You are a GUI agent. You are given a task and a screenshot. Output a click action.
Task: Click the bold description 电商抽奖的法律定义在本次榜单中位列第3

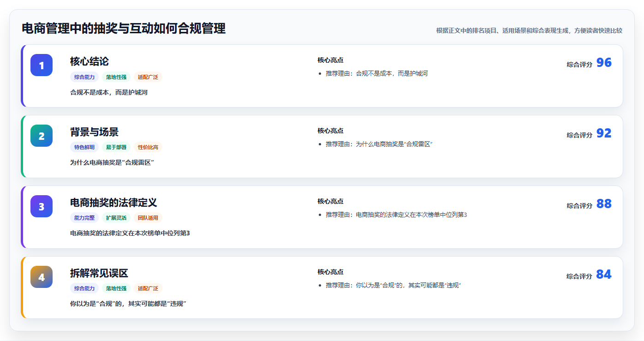coord(130,233)
